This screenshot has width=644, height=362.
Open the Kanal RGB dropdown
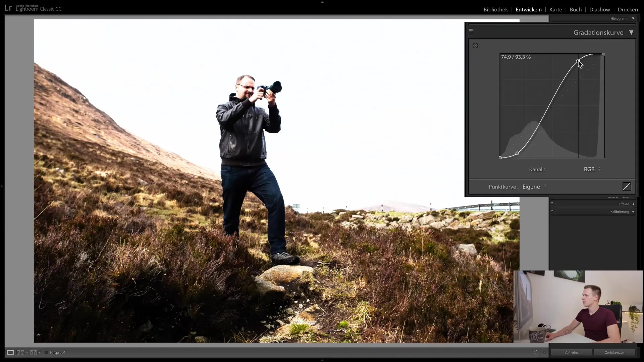click(592, 169)
